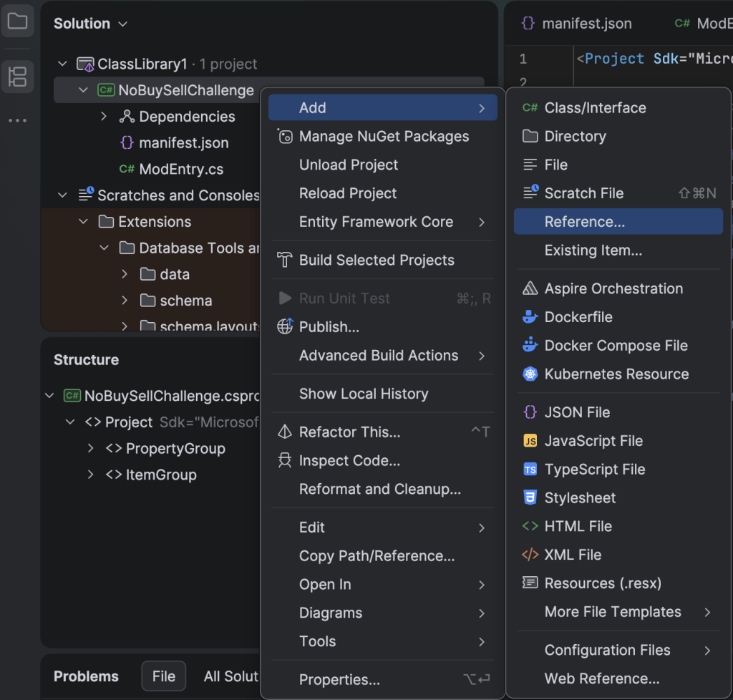Open the Explorer folder icon in sidebar
Screen dimensions: 733x700
click(17, 21)
